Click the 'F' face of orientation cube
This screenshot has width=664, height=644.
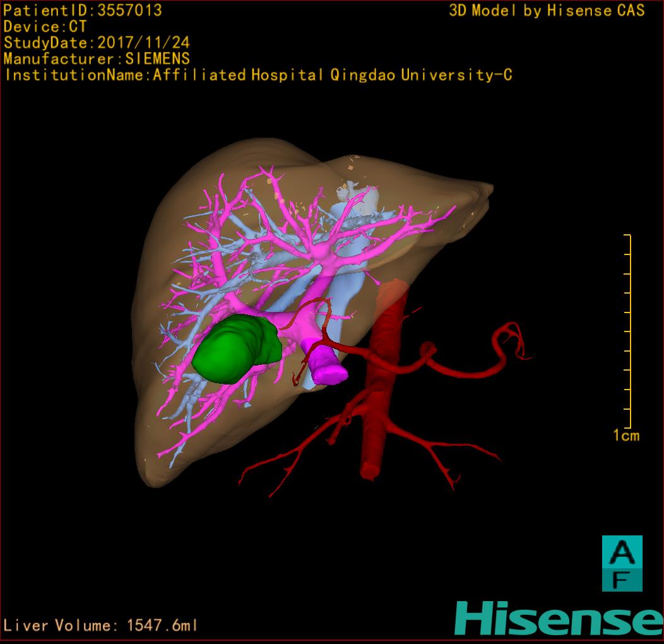pyautogui.click(x=622, y=580)
